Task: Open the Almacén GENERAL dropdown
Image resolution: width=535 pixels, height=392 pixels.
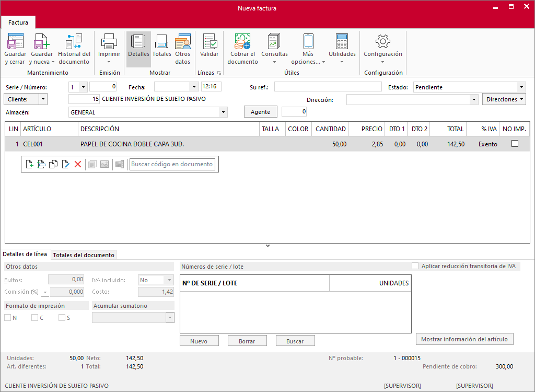Action: tap(223, 112)
